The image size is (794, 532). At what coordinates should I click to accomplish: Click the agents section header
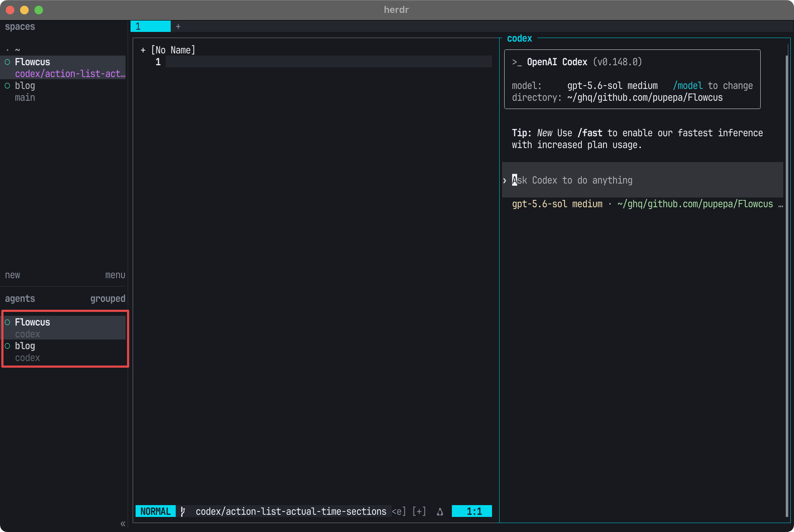click(x=20, y=299)
